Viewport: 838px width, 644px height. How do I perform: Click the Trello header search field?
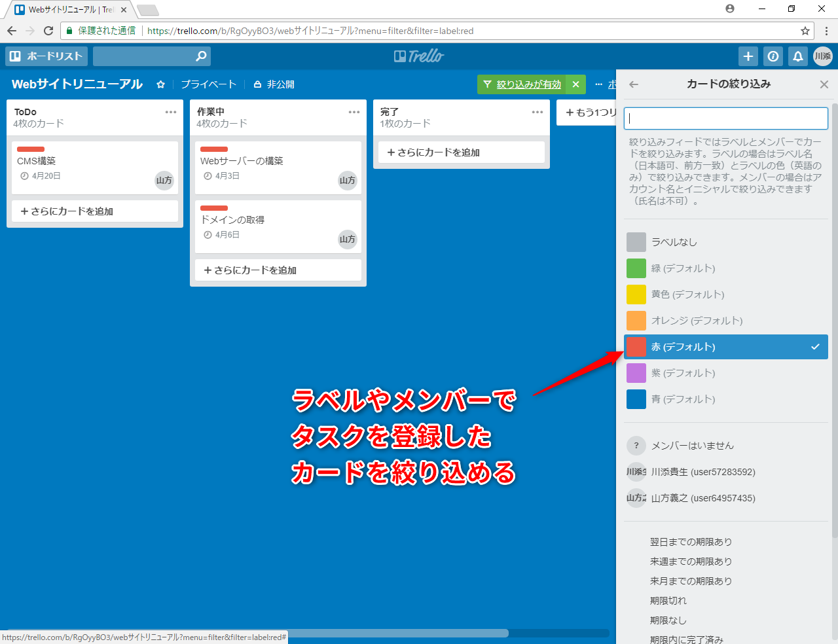pos(152,56)
